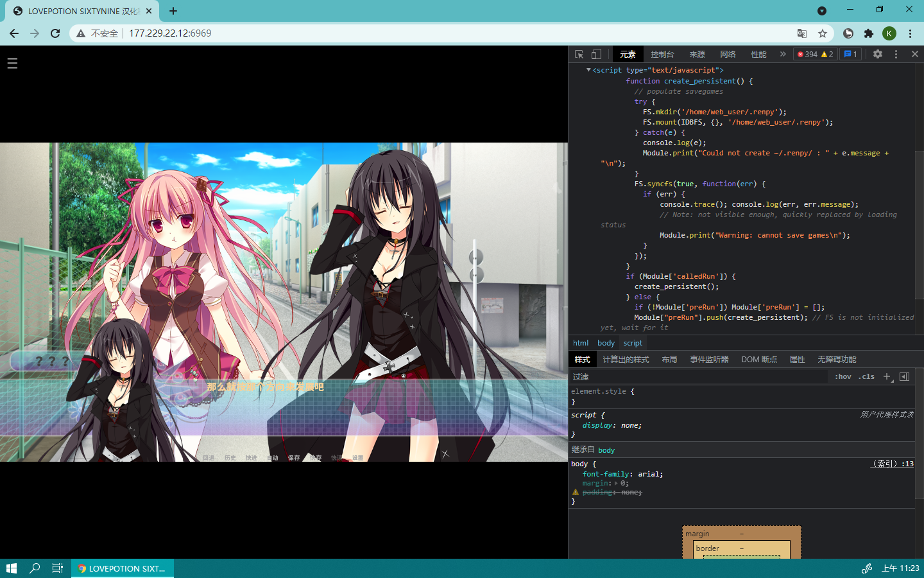Open the 无障碍功能 (Accessibility) sub-tab
This screenshot has height=578, width=924.
tap(837, 360)
